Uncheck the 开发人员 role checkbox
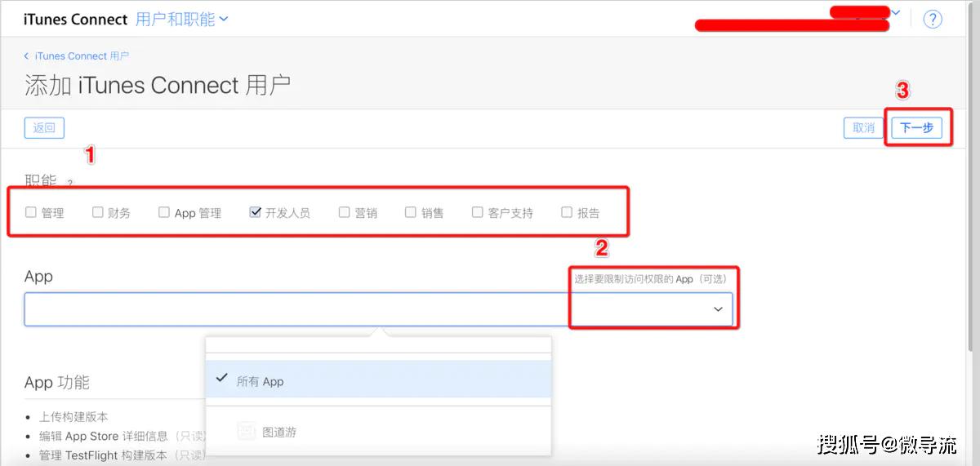The image size is (980, 466). click(x=255, y=212)
